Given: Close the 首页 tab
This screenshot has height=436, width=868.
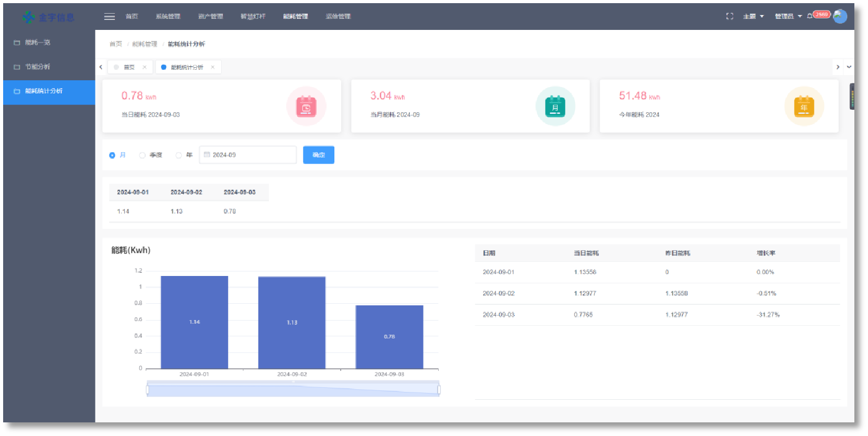Looking at the screenshot, I should point(145,67).
